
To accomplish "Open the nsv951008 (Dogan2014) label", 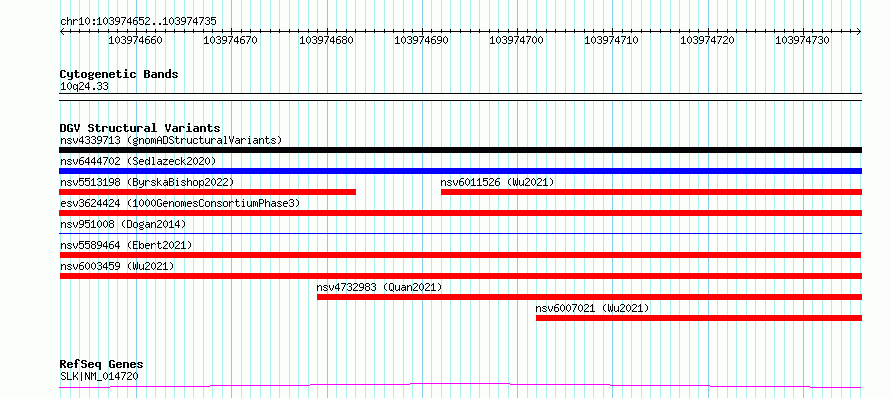I will pos(123,224).
